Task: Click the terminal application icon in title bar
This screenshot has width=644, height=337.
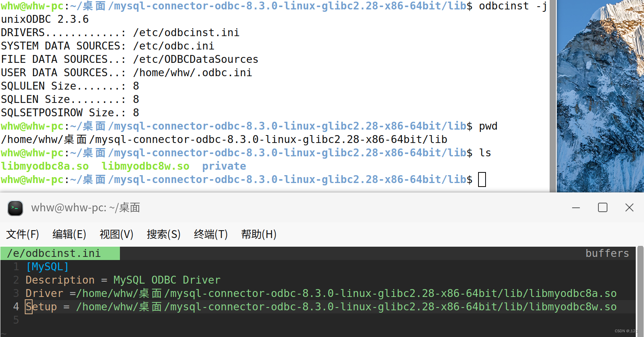Action: pyautogui.click(x=15, y=208)
